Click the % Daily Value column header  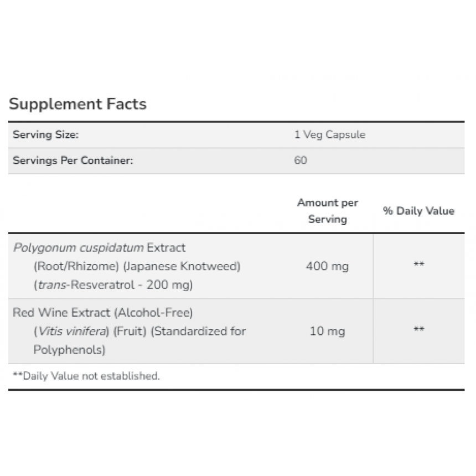418,211
